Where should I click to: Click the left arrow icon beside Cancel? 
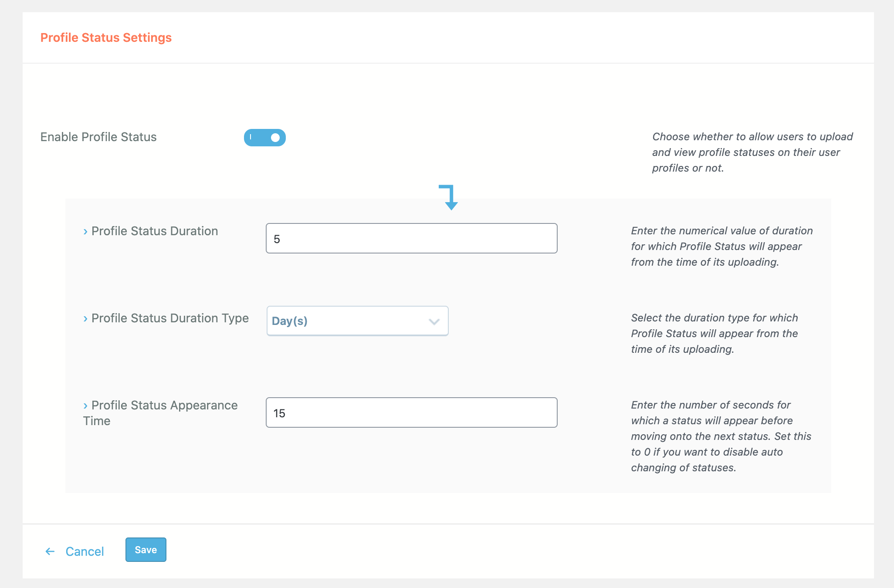click(50, 551)
